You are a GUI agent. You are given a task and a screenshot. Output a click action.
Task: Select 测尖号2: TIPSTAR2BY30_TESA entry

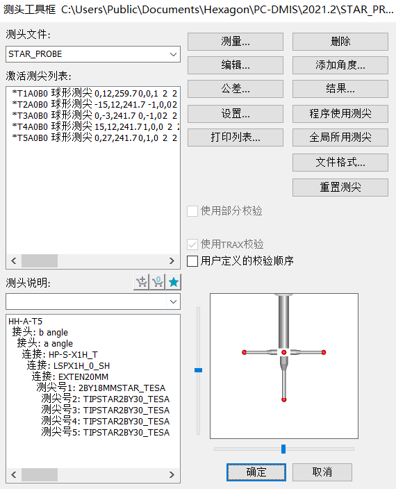[x=105, y=399]
